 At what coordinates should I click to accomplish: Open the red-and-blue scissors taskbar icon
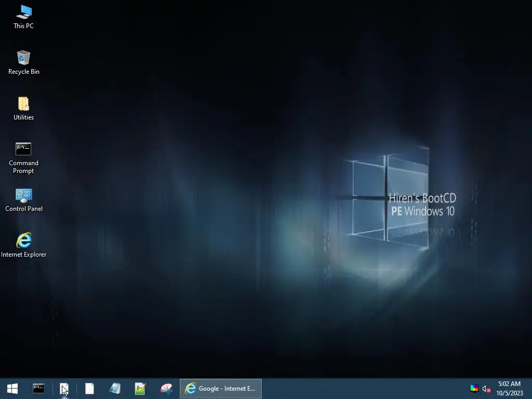point(166,389)
